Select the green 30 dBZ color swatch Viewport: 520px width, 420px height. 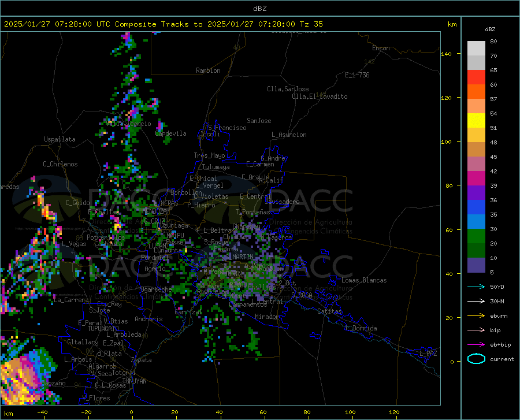[476, 236]
